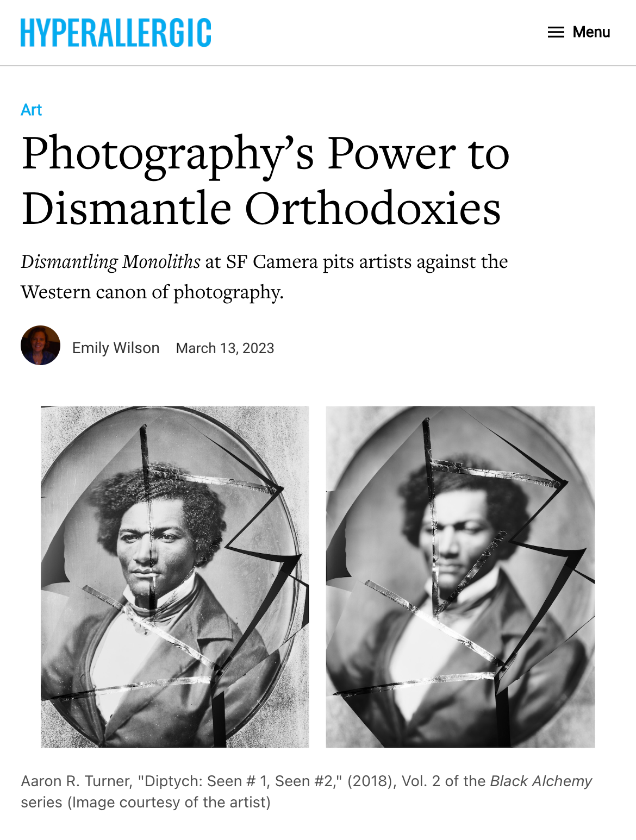This screenshot has width=636, height=840.
Task: Click the March 13, 2023 date
Action: (225, 348)
